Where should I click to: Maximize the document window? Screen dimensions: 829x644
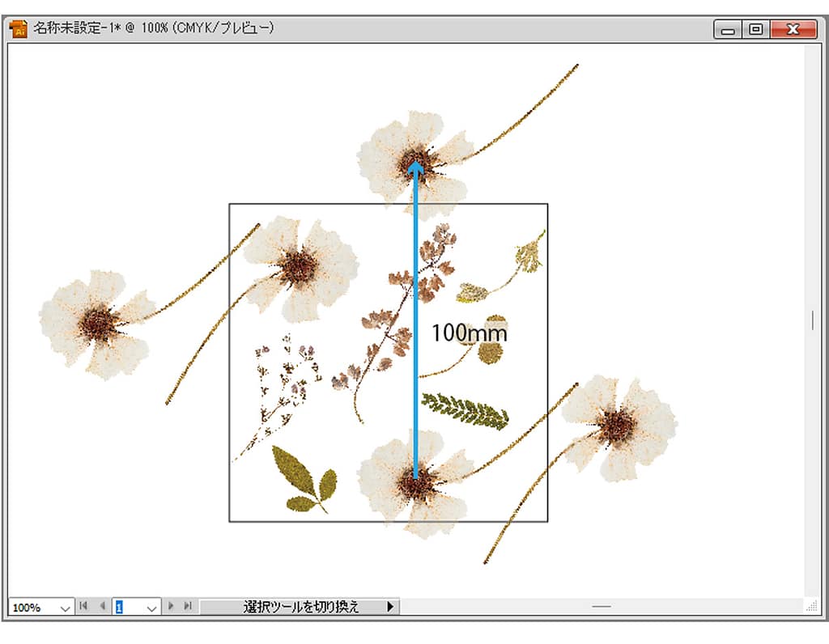click(x=756, y=29)
